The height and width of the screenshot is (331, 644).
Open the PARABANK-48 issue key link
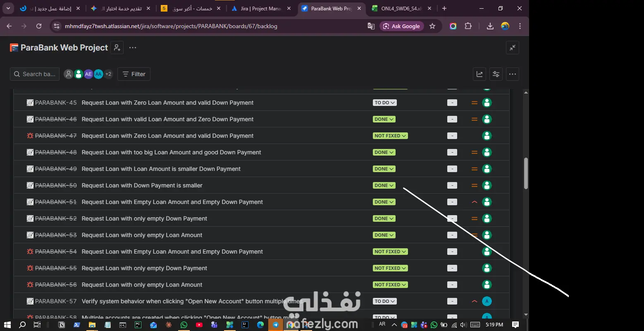(x=56, y=152)
